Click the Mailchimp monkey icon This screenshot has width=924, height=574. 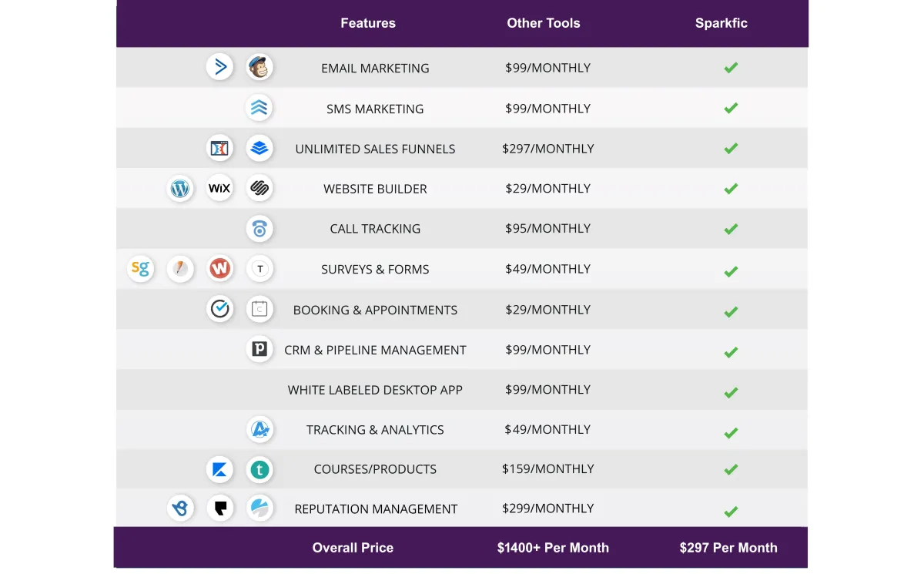[x=259, y=68]
